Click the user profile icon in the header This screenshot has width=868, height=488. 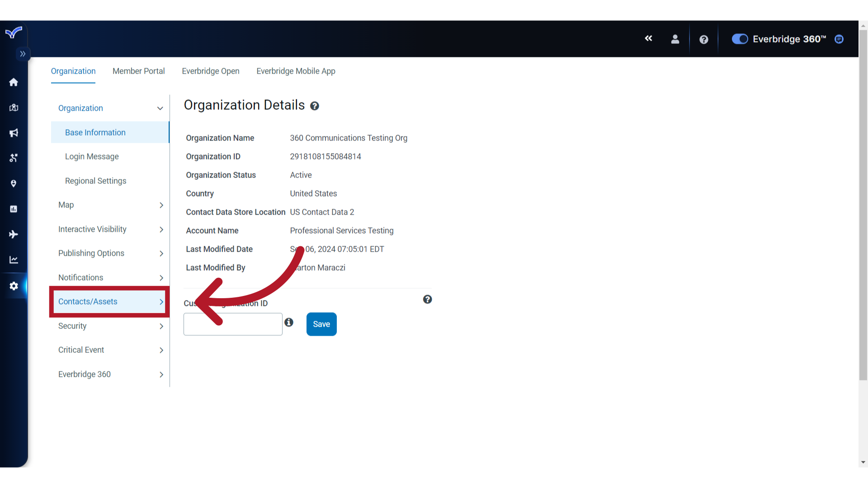click(x=675, y=39)
